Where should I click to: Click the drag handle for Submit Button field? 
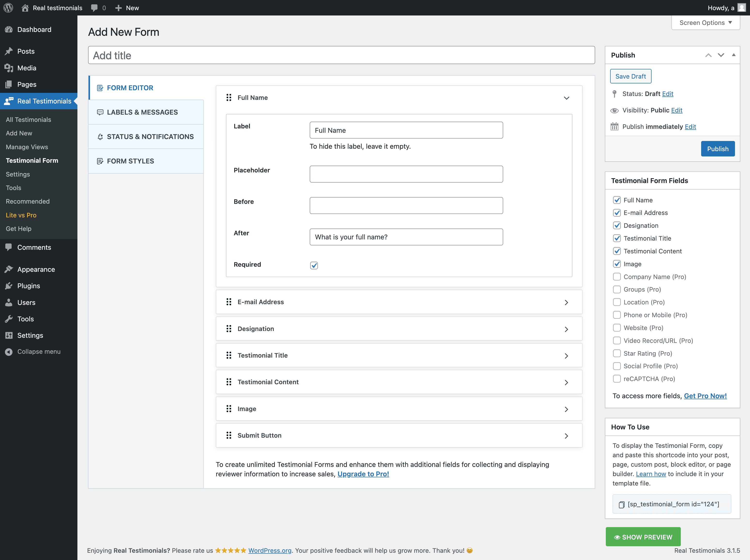(229, 435)
